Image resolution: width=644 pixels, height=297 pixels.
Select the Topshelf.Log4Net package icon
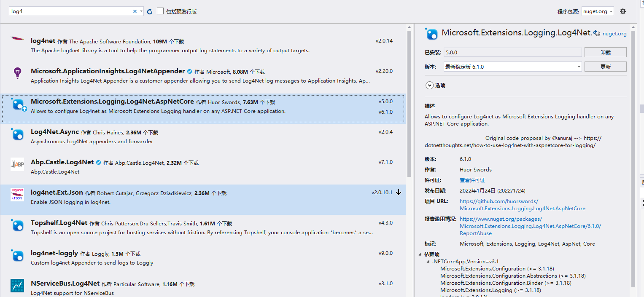pyautogui.click(x=17, y=225)
